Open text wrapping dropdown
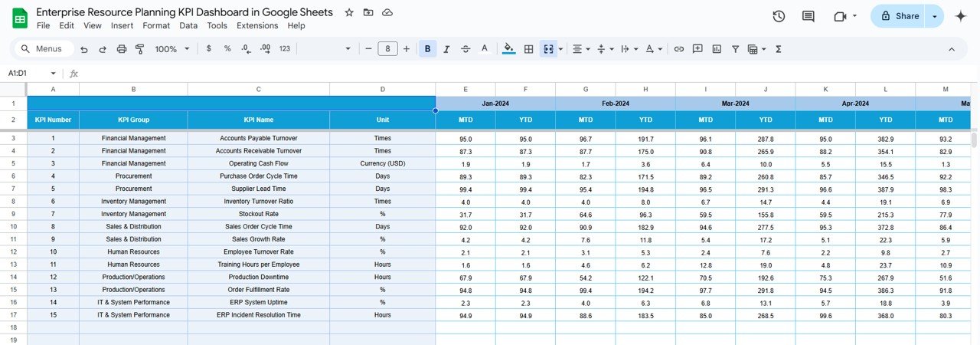Viewport: 980px width, 345px height. pyautogui.click(x=629, y=48)
